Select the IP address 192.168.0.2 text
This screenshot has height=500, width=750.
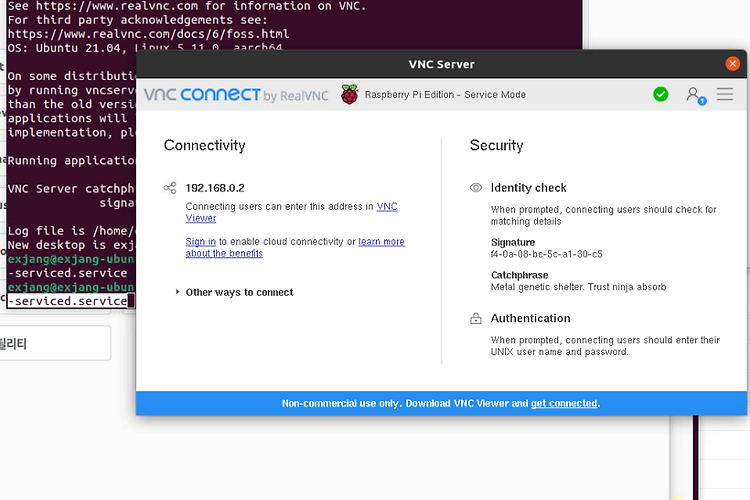[x=215, y=188]
